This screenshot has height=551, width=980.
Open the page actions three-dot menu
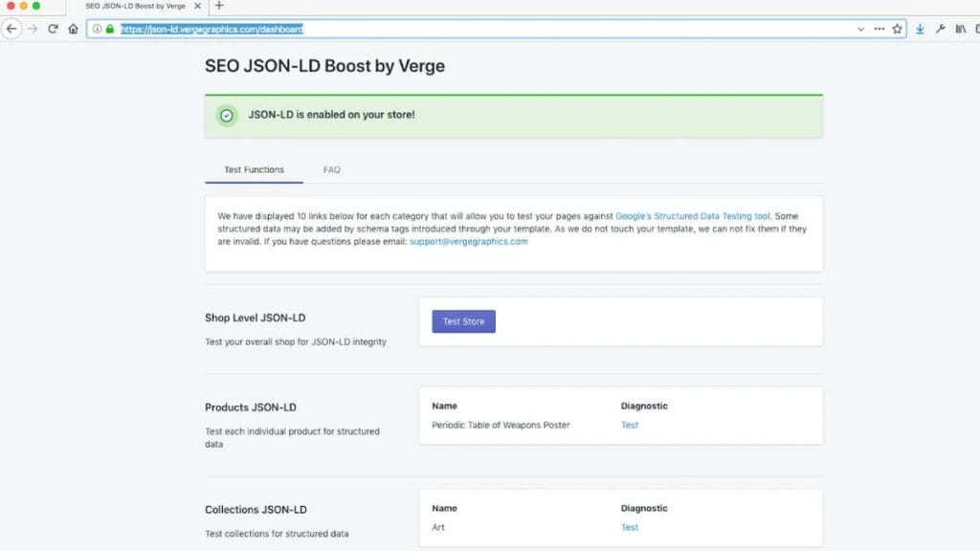click(x=880, y=29)
